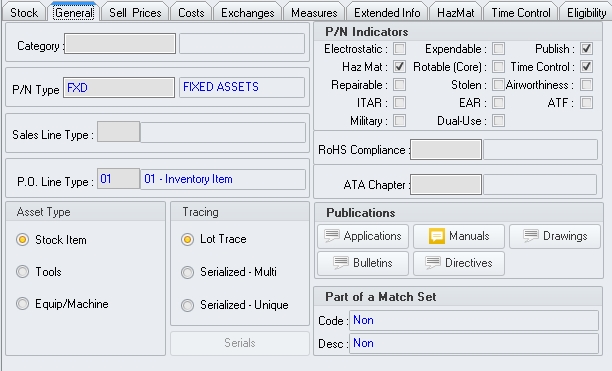612x371 pixels.
Task: Select Serialized - Unique tracing option
Action: (x=187, y=305)
